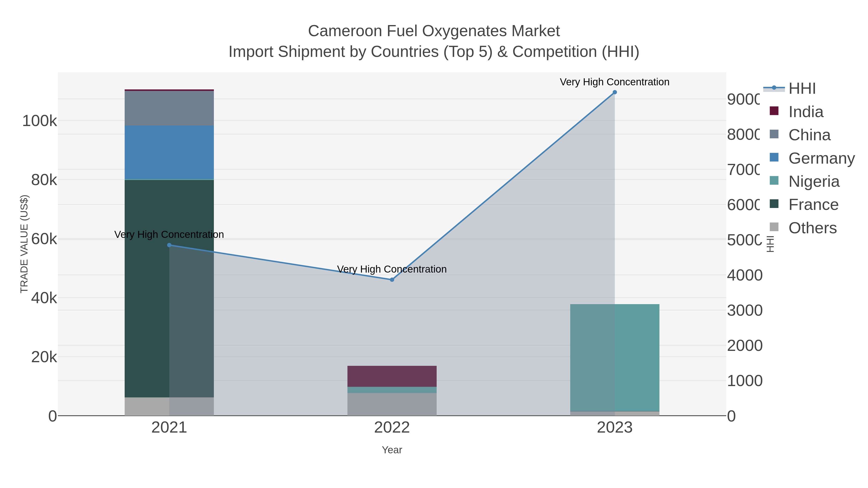Viewport: 868px width, 488px height.
Task: Click the France dark green legend swatch
Action: tap(774, 204)
